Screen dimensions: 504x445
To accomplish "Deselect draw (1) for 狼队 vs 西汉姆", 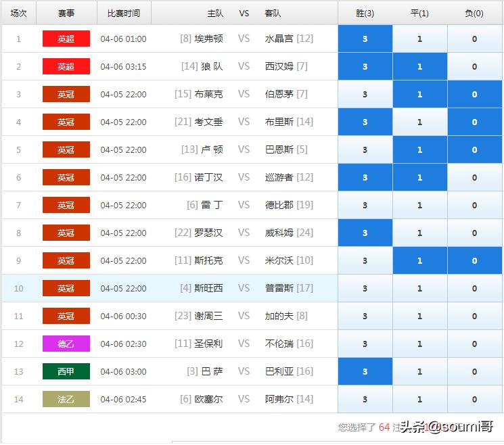I will (x=420, y=66).
